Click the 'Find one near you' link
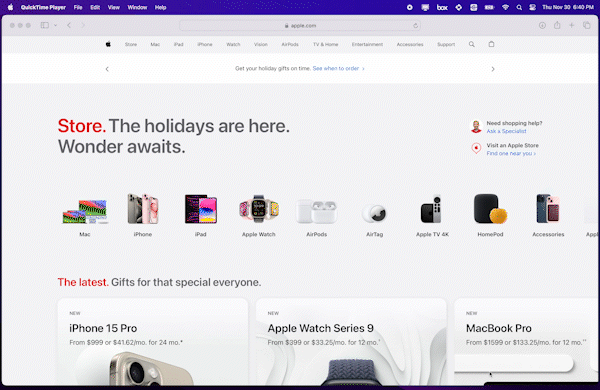This screenshot has height=390, width=600. coord(511,153)
